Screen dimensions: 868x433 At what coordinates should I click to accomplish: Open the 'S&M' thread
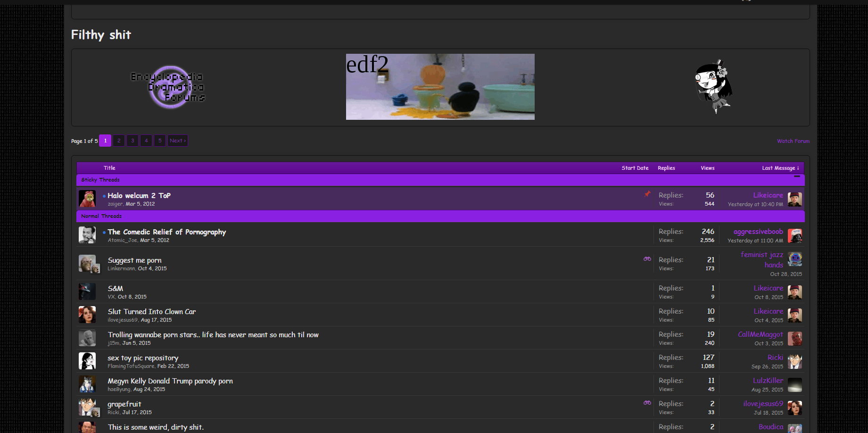tap(116, 288)
